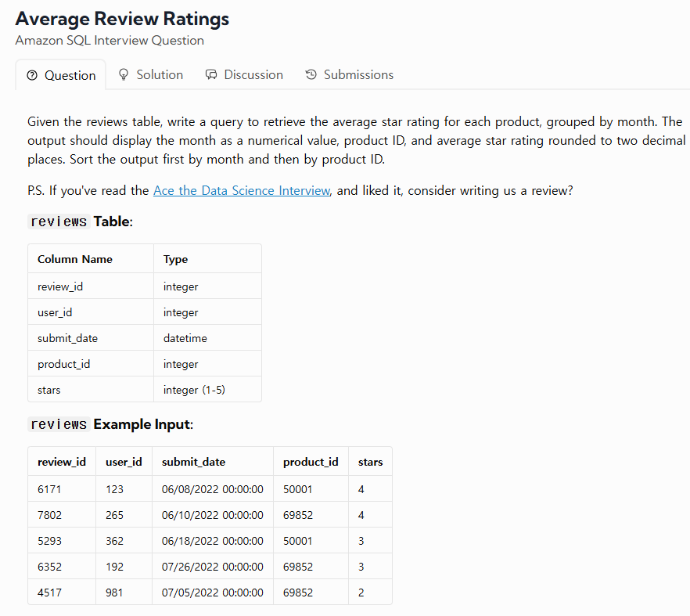Click 'submit_date' header in example input
Viewport: 690px width, 616px height.
(213, 462)
